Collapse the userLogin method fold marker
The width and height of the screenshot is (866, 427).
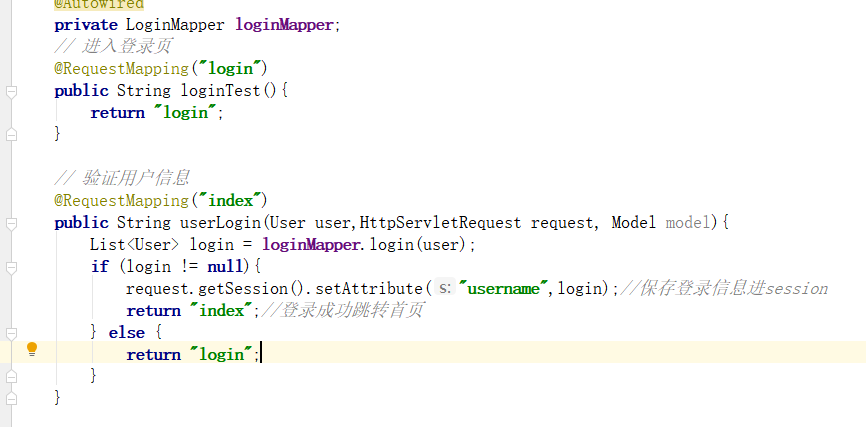pyautogui.click(x=11, y=224)
